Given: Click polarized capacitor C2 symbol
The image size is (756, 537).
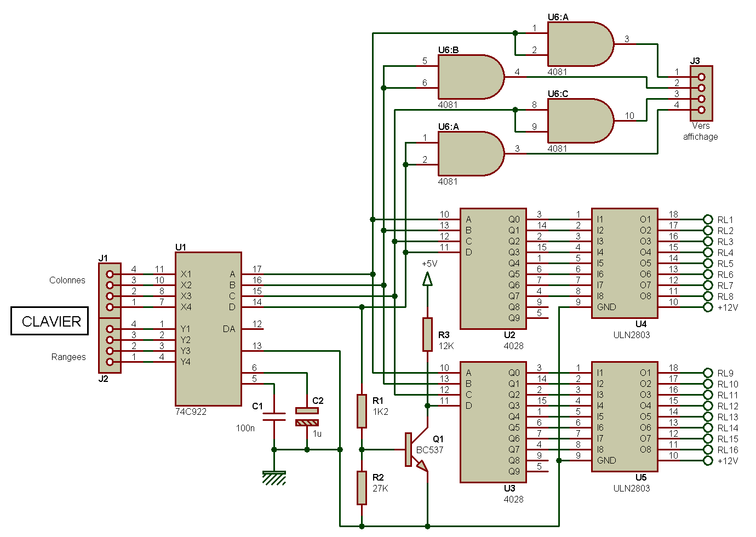Looking at the screenshot, I should point(307,416).
